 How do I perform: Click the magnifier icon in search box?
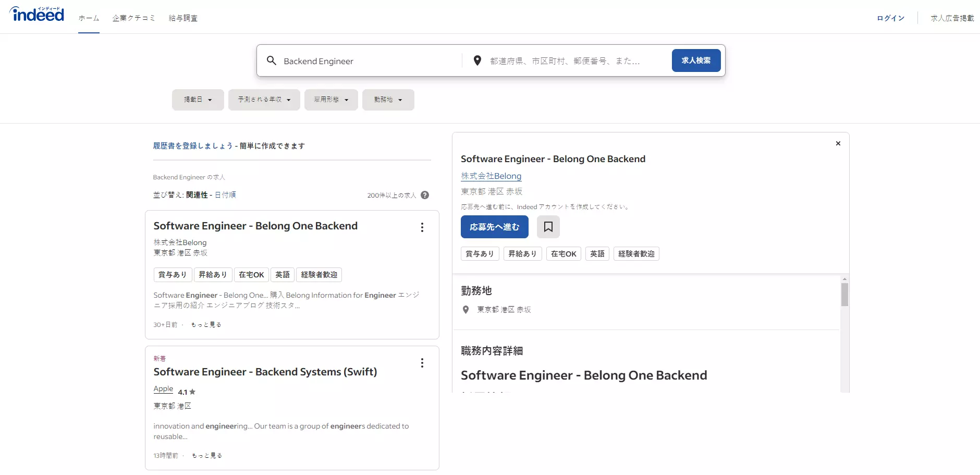(x=271, y=60)
